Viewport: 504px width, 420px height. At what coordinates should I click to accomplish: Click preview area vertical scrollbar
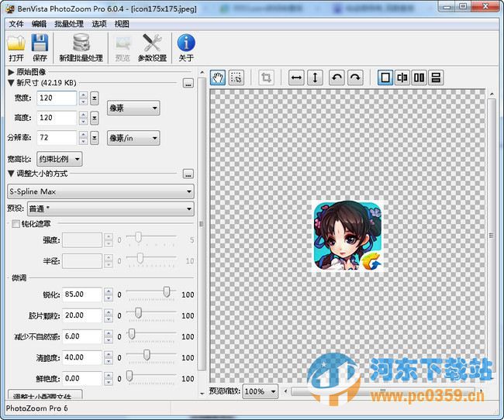[492, 236]
